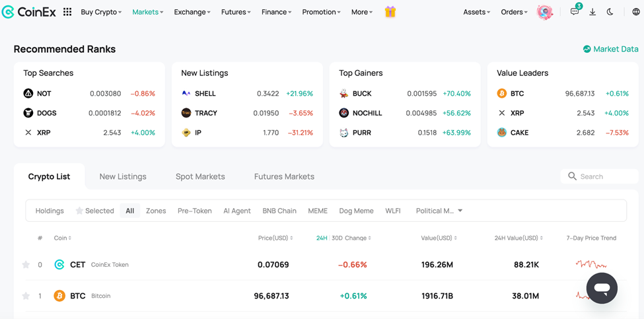Image resolution: width=644 pixels, height=319 pixels.
Task: Expand the Exchange menu
Action: tap(192, 12)
